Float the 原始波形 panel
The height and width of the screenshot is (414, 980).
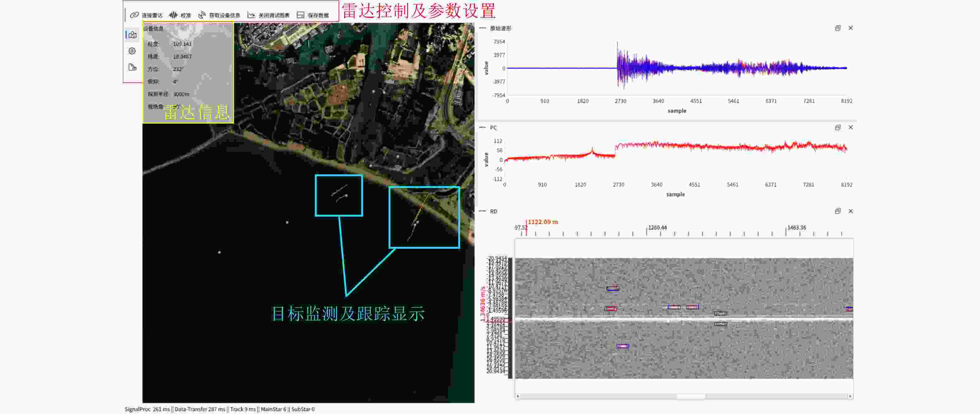[x=837, y=28]
